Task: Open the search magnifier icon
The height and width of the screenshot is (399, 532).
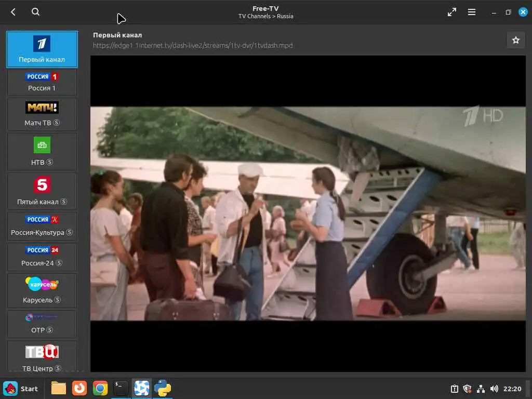Action: coord(35,12)
